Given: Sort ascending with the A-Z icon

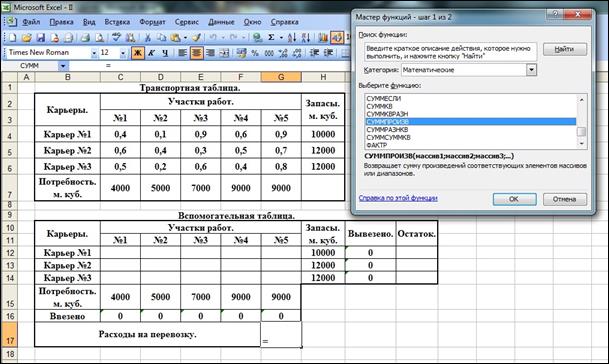Looking at the screenshot, I should 292,38.
